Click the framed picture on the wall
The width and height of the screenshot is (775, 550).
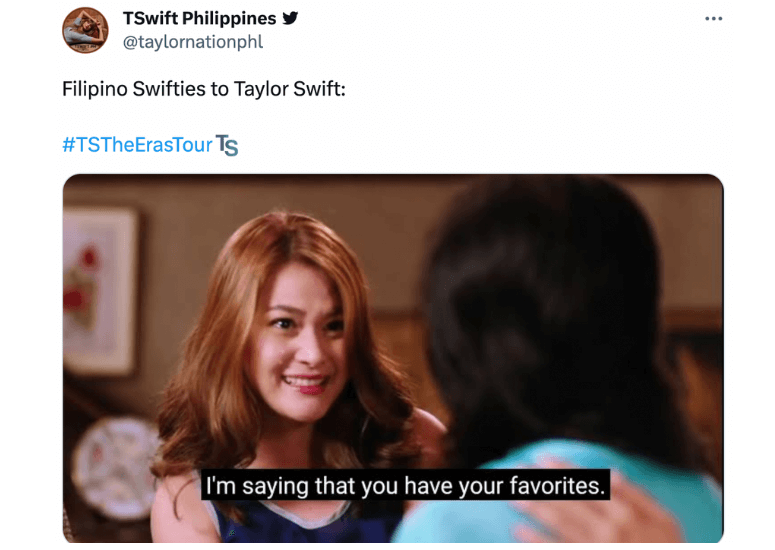[100, 291]
